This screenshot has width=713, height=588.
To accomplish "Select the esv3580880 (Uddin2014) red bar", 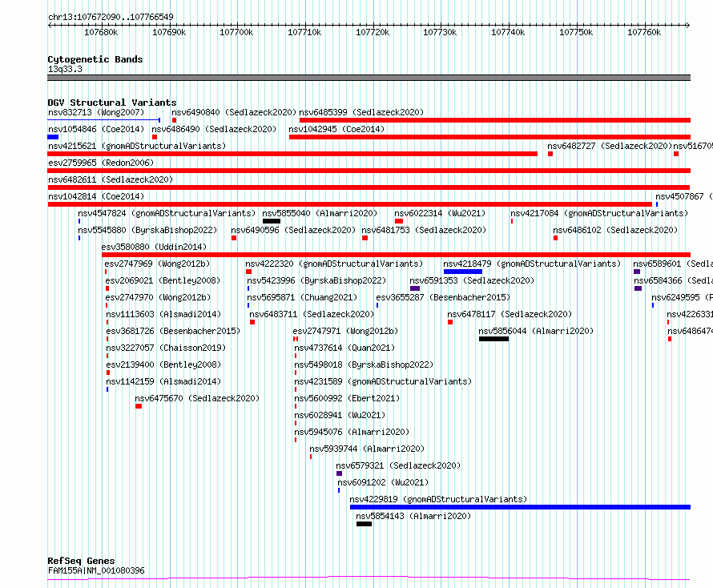I will (x=396, y=255).
